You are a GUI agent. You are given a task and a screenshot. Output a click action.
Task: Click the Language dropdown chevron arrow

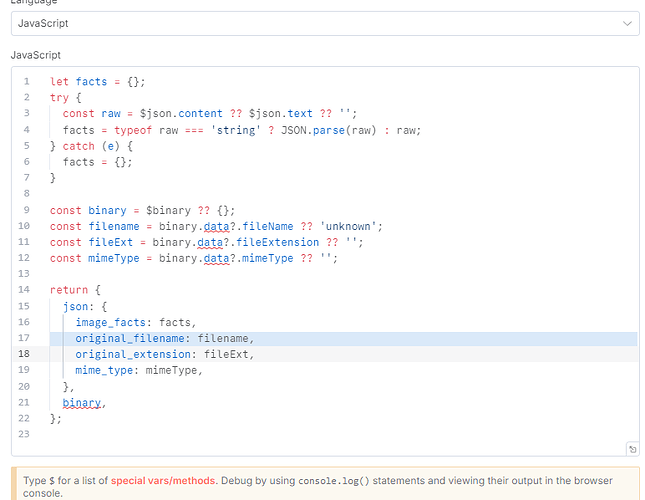coord(627,23)
